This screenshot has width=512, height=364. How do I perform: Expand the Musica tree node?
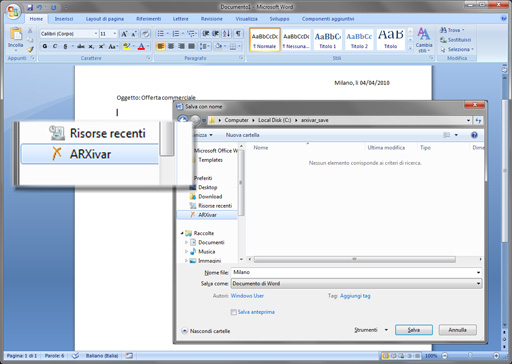coord(186,252)
